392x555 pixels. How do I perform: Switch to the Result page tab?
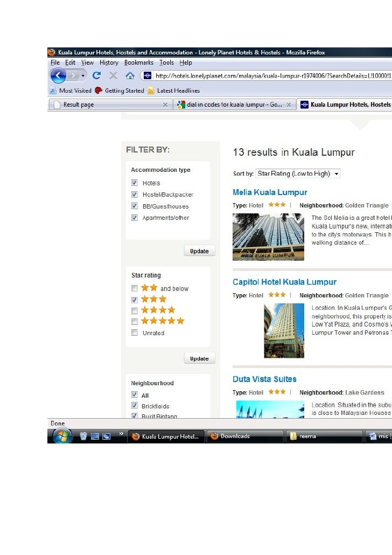click(x=110, y=105)
